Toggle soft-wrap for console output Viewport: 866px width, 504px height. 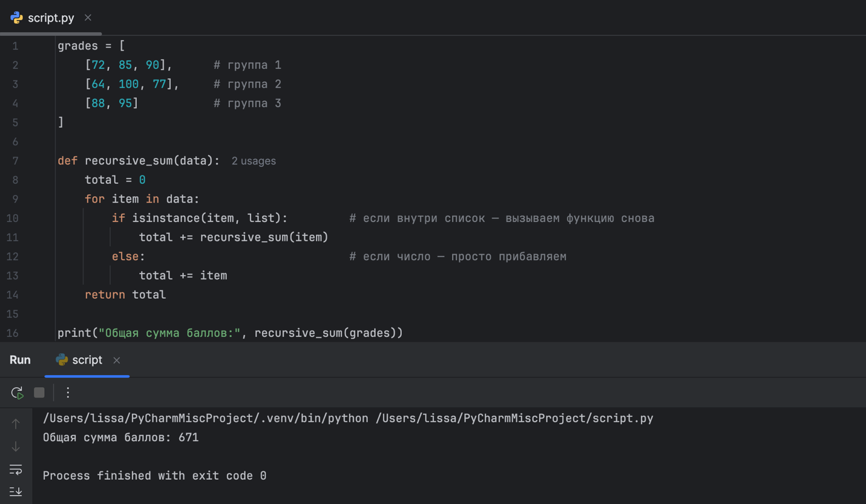pyautogui.click(x=16, y=470)
